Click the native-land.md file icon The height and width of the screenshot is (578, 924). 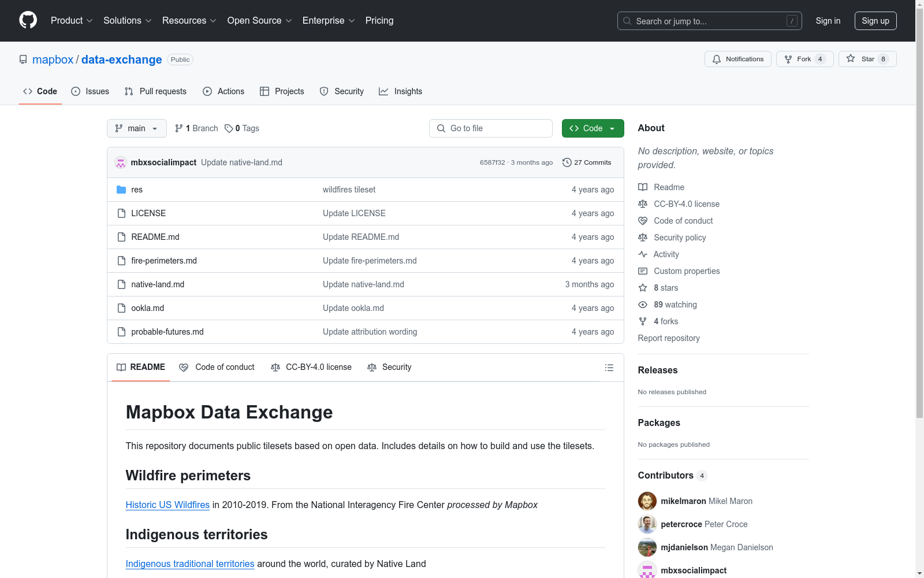(x=121, y=284)
